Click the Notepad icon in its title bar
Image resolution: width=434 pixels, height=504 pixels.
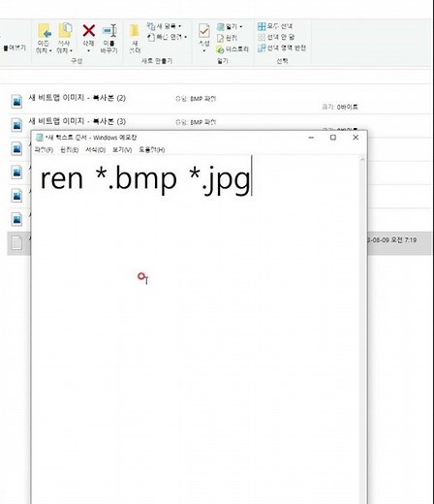[x=40, y=138]
